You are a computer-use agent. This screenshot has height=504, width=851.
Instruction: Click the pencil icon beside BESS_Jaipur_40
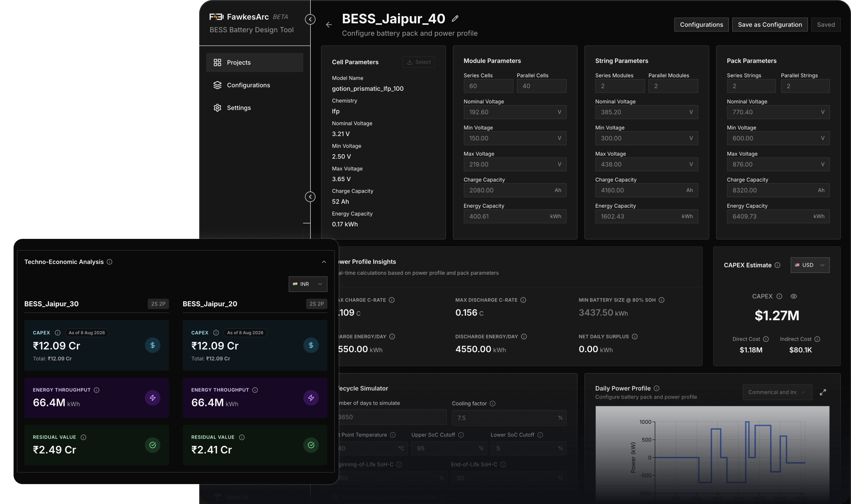click(455, 19)
